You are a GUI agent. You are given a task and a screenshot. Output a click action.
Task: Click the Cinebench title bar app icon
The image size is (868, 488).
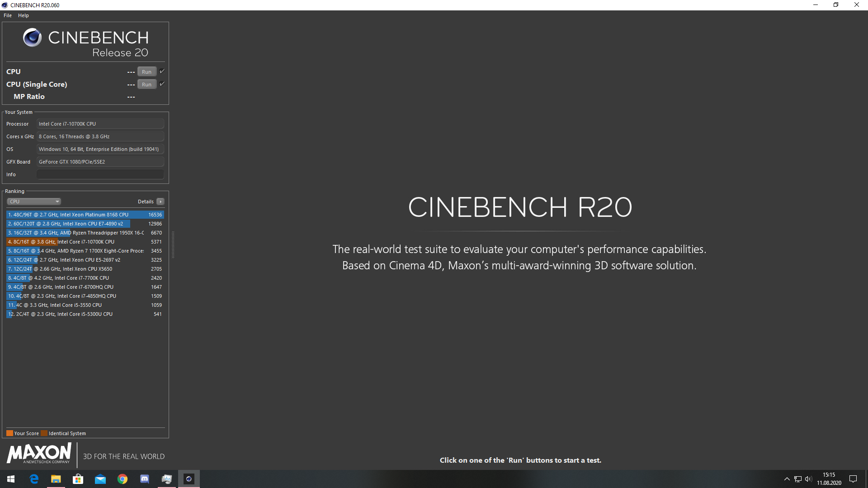pyautogui.click(x=5, y=5)
